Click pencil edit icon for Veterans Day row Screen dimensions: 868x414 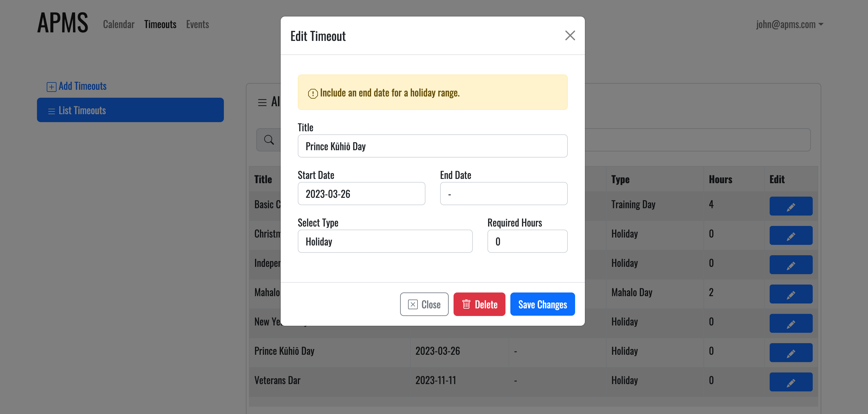[790, 382]
